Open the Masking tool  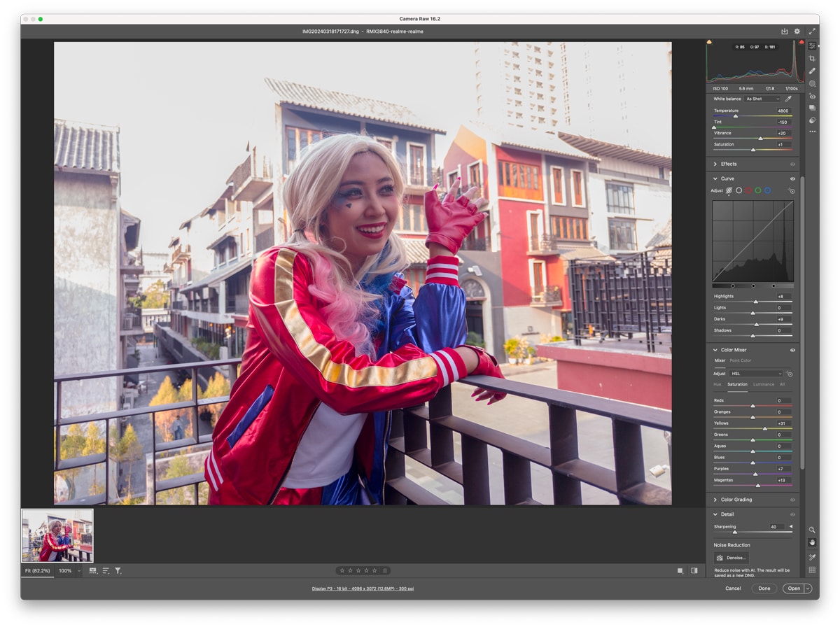click(x=812, y=83)
